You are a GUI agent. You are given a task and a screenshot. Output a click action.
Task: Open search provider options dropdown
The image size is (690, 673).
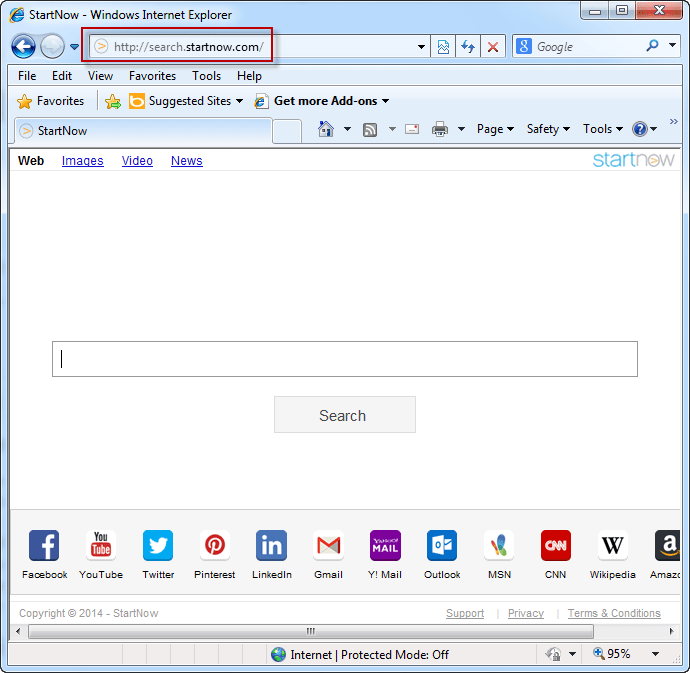point(672,45)
